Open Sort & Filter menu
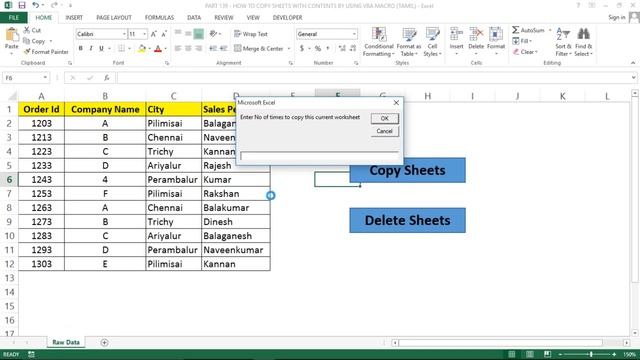This screenshot has height=360, width=640. [x=563, y=42]
